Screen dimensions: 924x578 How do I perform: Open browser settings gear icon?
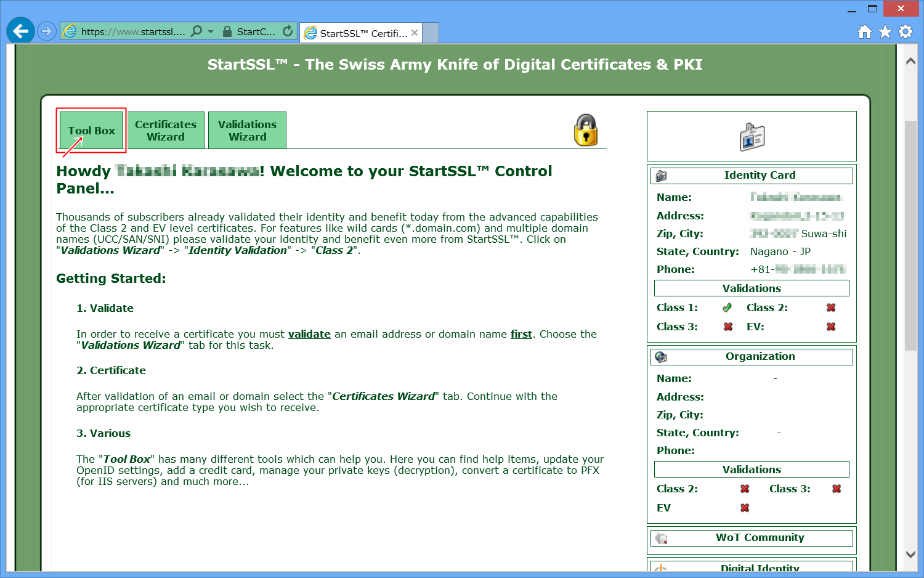[x=906, y=31]
